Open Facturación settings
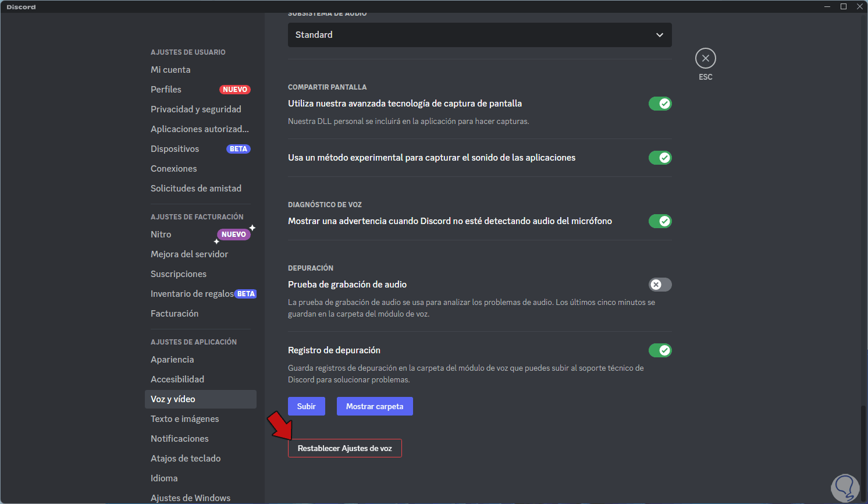The width and height of the screenshot is (868, 504). tap(200, 314)
